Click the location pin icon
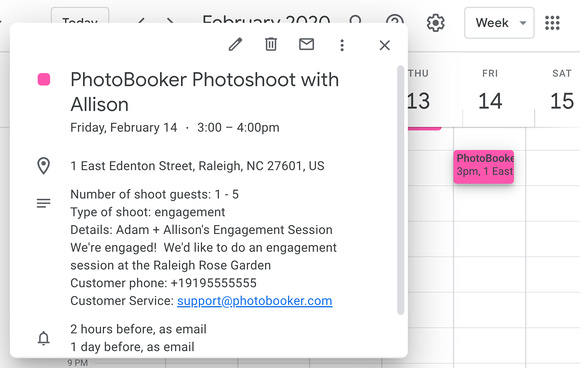 (44, 166)
